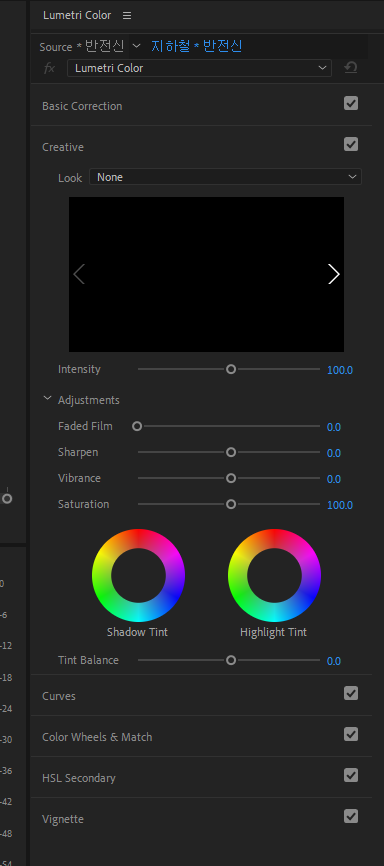This screenshot has width=384, height=866.
Task: Click the Highlight Tint label
Action: tap(273, 632)
